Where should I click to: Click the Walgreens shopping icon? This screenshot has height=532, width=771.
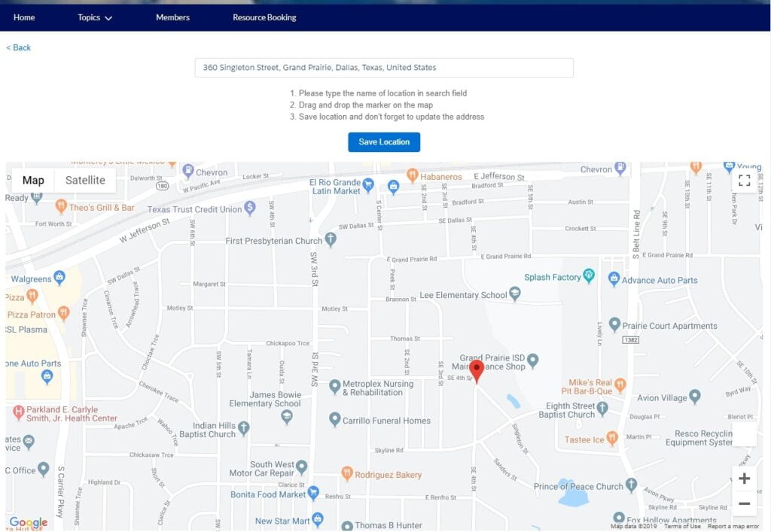[59, 278]
